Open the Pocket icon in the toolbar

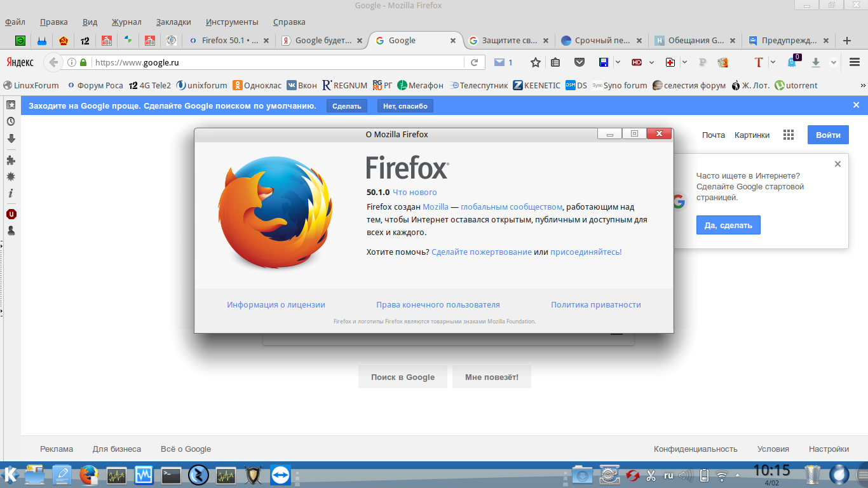pos(579,62)
